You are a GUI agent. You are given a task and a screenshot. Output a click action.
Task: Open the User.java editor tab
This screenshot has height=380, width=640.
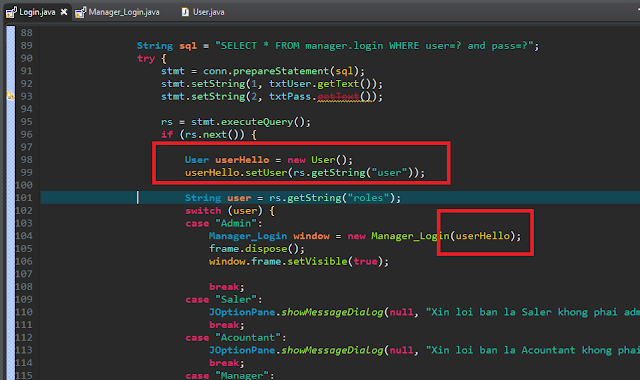point(209,12)
